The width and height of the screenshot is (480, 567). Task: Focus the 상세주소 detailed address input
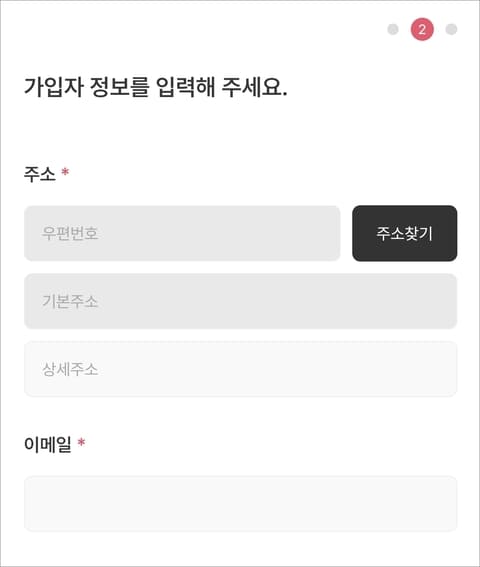coord(241,369)
